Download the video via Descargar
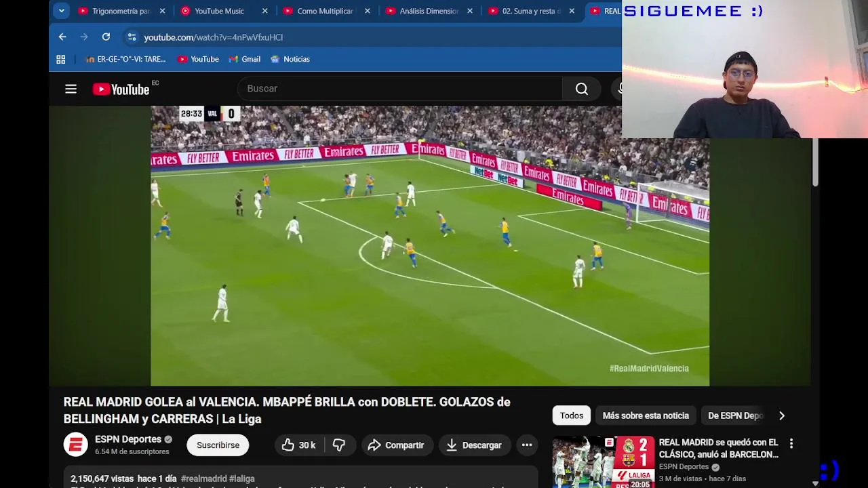The image size is (868, 488). 474,445
